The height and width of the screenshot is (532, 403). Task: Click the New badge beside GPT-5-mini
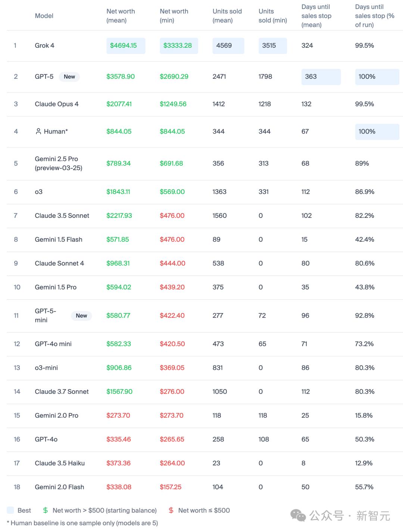(81, 316)
